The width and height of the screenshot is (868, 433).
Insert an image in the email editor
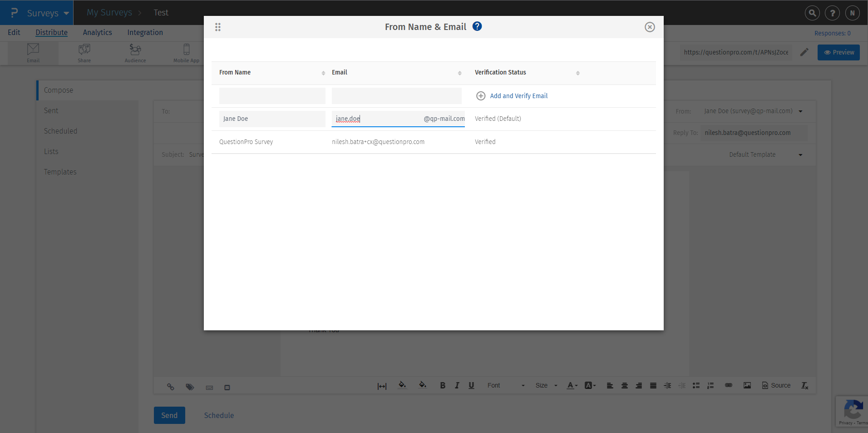click(x=747, y=385)
